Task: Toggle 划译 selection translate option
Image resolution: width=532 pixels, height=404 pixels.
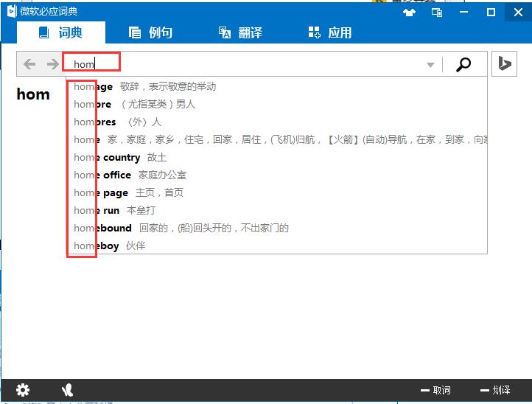Action: (x=495, y=390)
